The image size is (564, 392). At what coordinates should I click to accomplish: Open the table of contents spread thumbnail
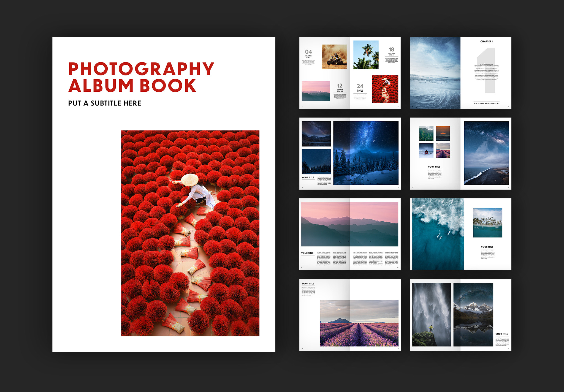[350, 73]
